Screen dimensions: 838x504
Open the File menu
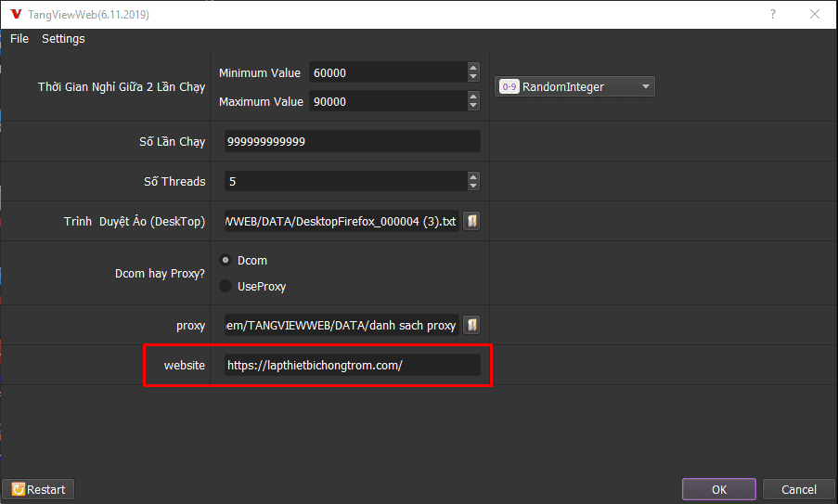pos(19,38)
